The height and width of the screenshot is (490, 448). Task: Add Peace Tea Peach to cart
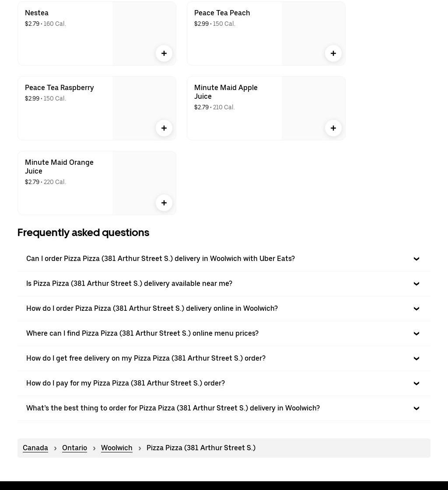pos(333,53)
